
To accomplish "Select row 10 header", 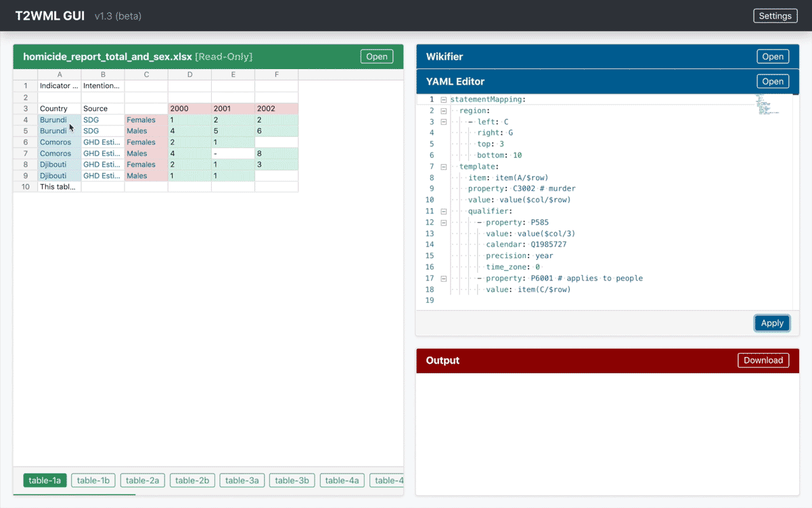I will (x=26, y=187).
